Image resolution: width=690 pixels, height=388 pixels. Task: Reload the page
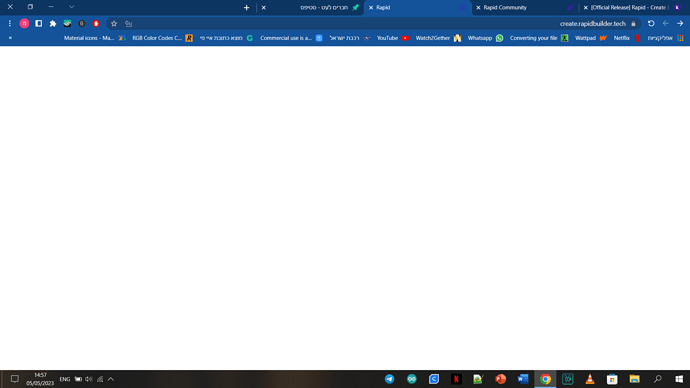651,24
